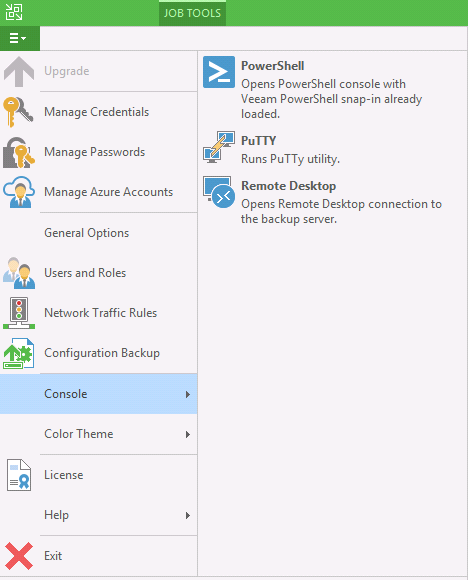The image size is (468, 580).
Task: Click the Network Traffic Rules traffic-light icon
Action: (18, 313)
